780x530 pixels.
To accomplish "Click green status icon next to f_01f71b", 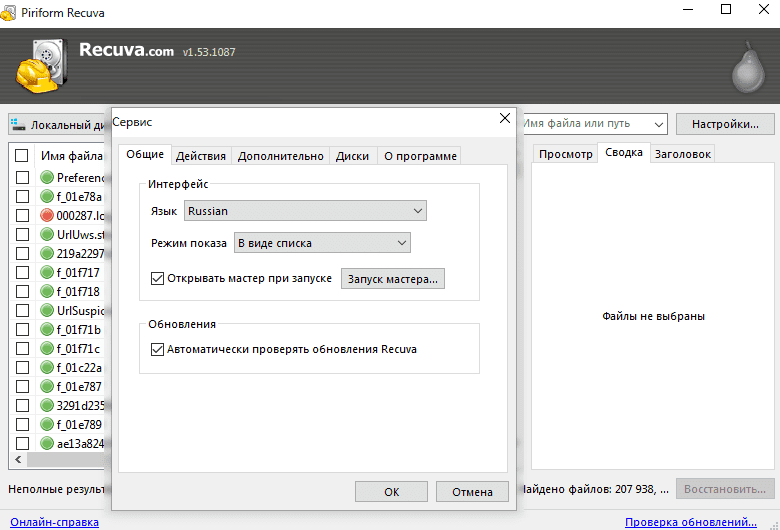I will [x=47, y=329].
